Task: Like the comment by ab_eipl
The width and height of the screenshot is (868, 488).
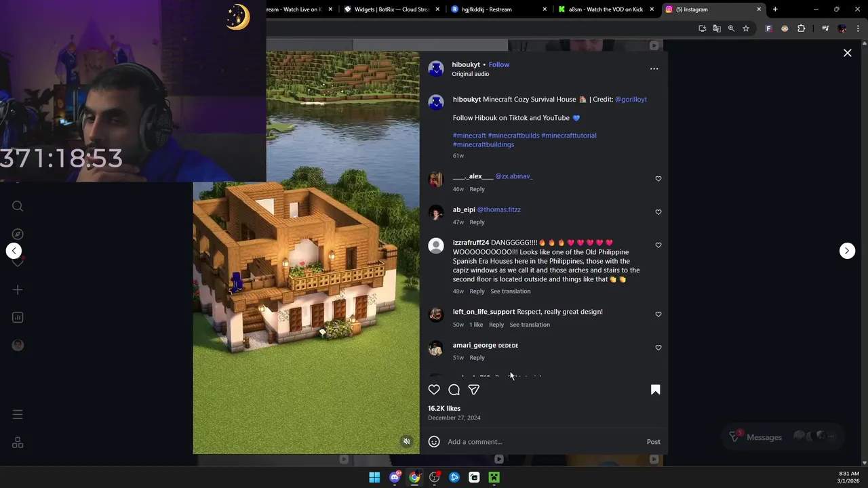Action: 658,212
